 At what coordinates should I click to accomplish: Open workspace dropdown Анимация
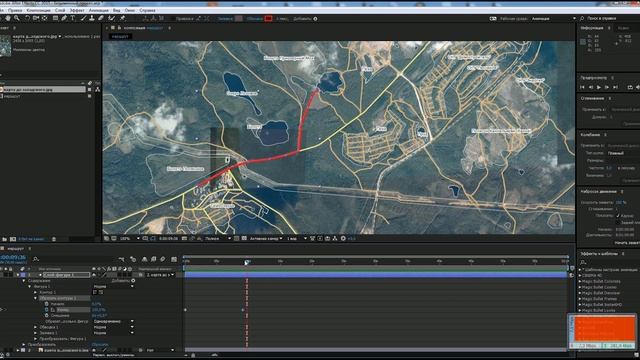click(x=553, y=19)
